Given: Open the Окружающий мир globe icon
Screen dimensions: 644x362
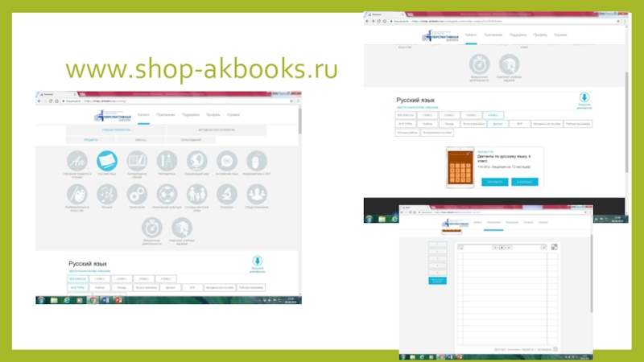Looking at the screenshot, I should [196, 160].
